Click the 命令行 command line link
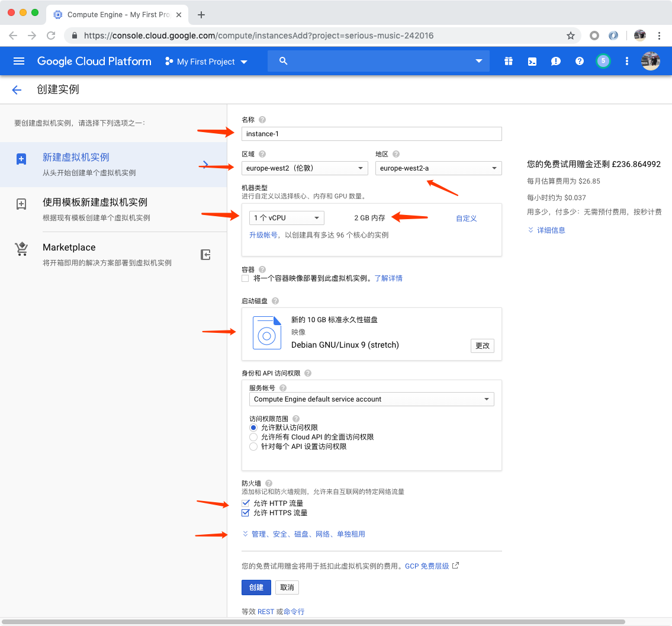This screenshot has width=672, height=626. point(294,612)
